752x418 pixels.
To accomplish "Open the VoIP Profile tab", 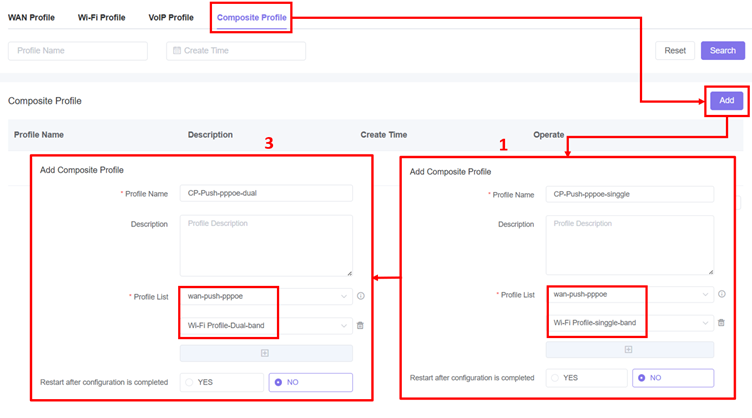I will click(170, 18).
